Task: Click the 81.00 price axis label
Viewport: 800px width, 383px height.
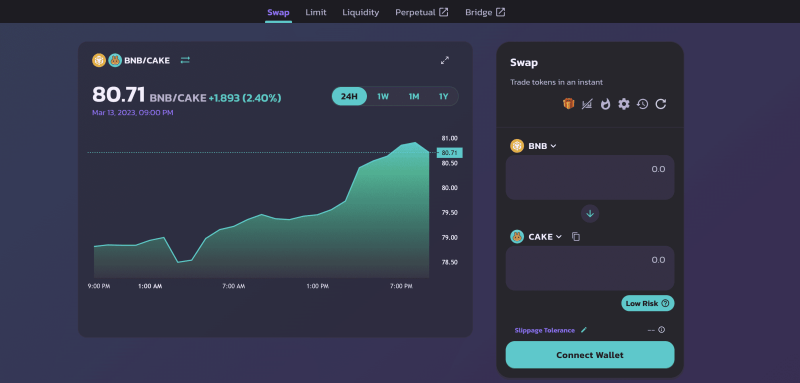Action: coord(449,138)
